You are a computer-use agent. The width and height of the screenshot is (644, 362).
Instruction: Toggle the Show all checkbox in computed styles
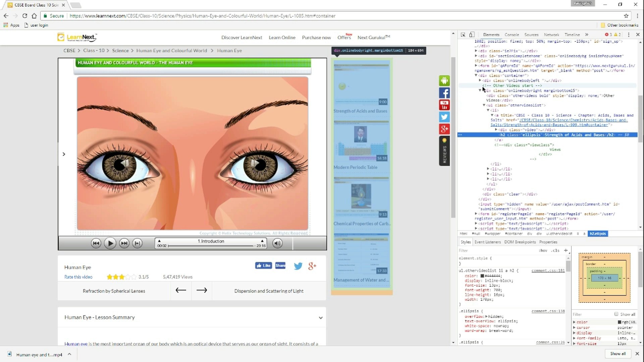point(616,314)
